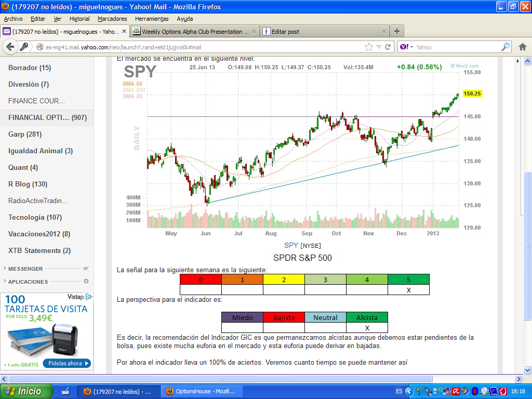Click the browser back arrow button
532x399 pixels.
pos(10,47)
